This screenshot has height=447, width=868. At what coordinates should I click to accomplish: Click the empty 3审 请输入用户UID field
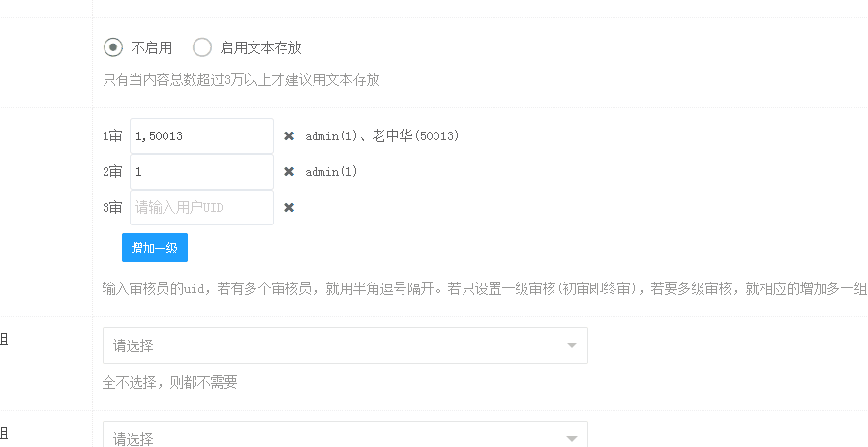tap(201, 207)
